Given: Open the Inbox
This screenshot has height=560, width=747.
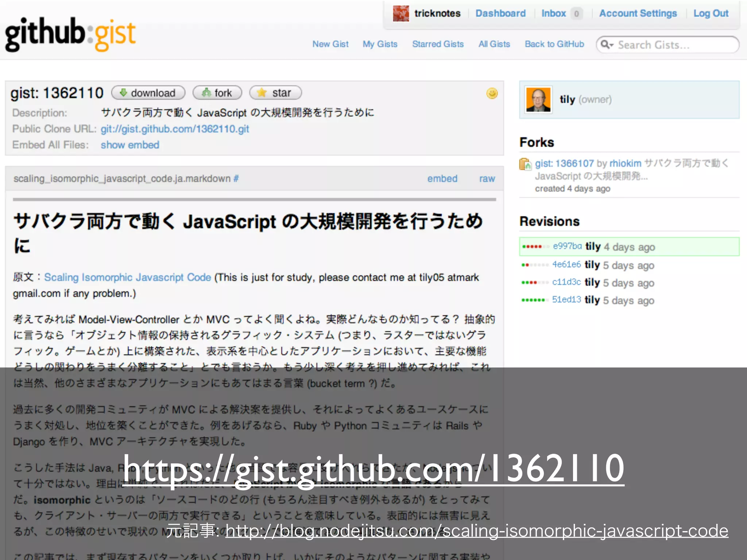Looking at the screenshot, I should (554, 13).
